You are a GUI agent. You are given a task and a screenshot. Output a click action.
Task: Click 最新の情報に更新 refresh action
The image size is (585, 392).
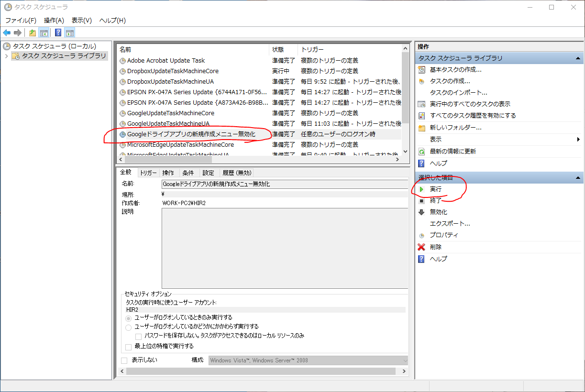pyautogui.click(x=453, y=151)
